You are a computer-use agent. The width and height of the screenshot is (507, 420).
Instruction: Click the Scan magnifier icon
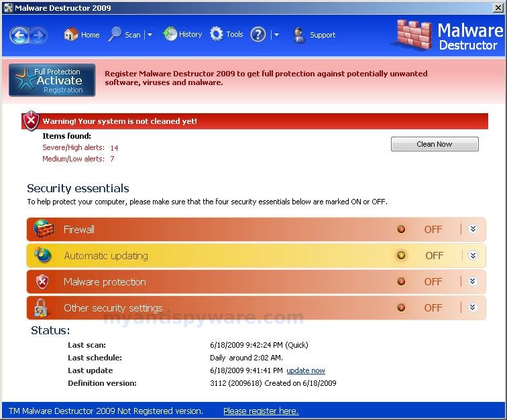click(x=115, y=34)
